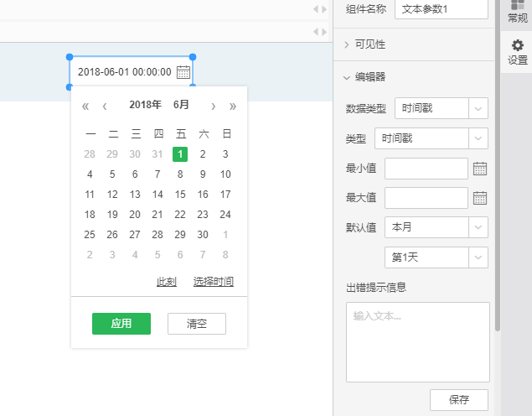Viewport: 532px width, 416px height.
Task: Open the 第1天 dropdown
Action: coord(435,257)
